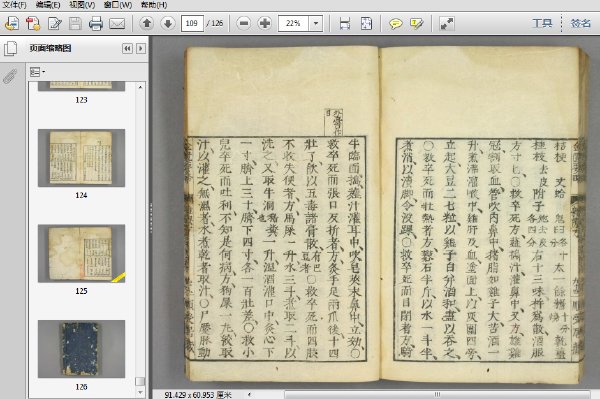Viewport: 600px width, 399px height.
Task: Select page 124 thumbnail
Action: [81, 158]
